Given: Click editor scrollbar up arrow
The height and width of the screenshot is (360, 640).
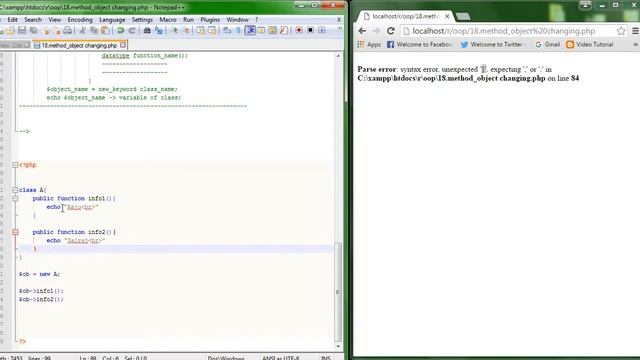Looking at the screenshot, I should (x=338, y=56).
